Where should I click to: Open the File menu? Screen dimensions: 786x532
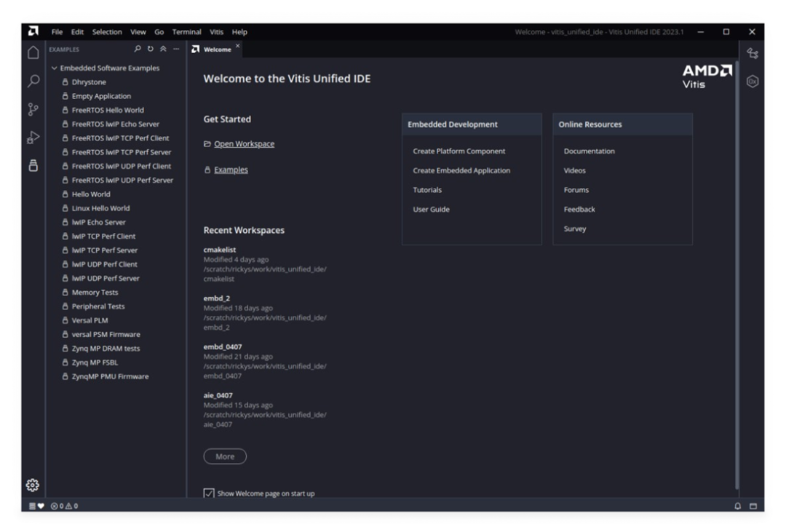tap(57, 31)
